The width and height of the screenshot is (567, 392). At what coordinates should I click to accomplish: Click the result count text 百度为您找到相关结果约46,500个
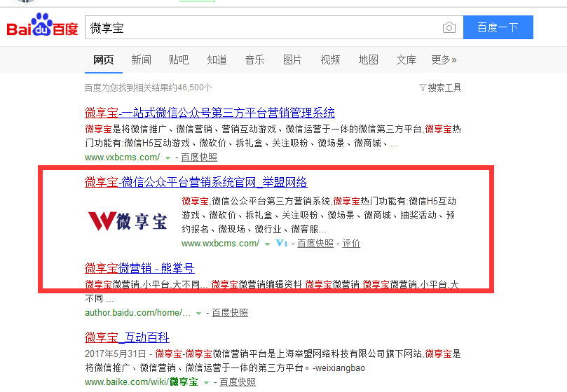(149, 87)
